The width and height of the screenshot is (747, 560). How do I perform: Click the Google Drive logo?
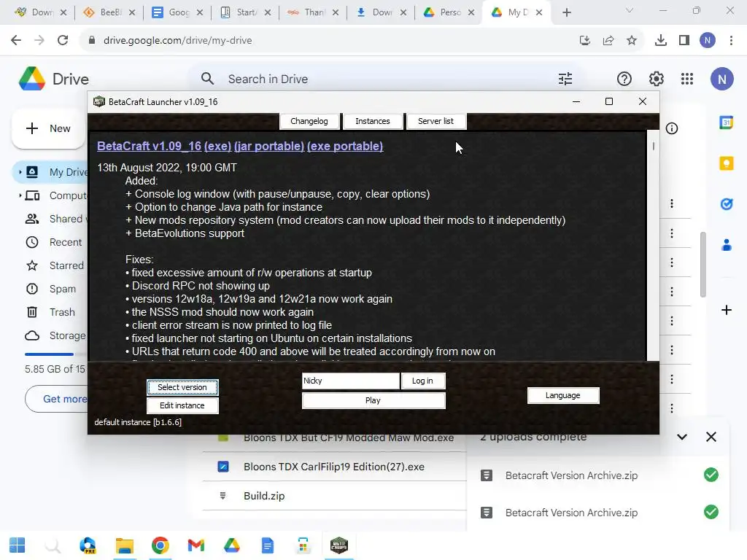coord(32,79)
